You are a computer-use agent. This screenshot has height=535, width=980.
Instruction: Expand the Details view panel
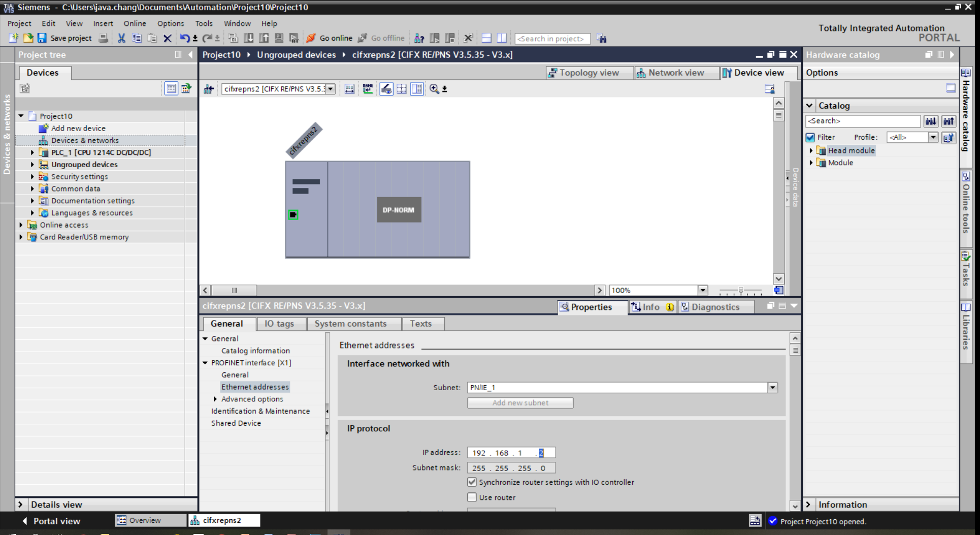click(x=20, y=505)
